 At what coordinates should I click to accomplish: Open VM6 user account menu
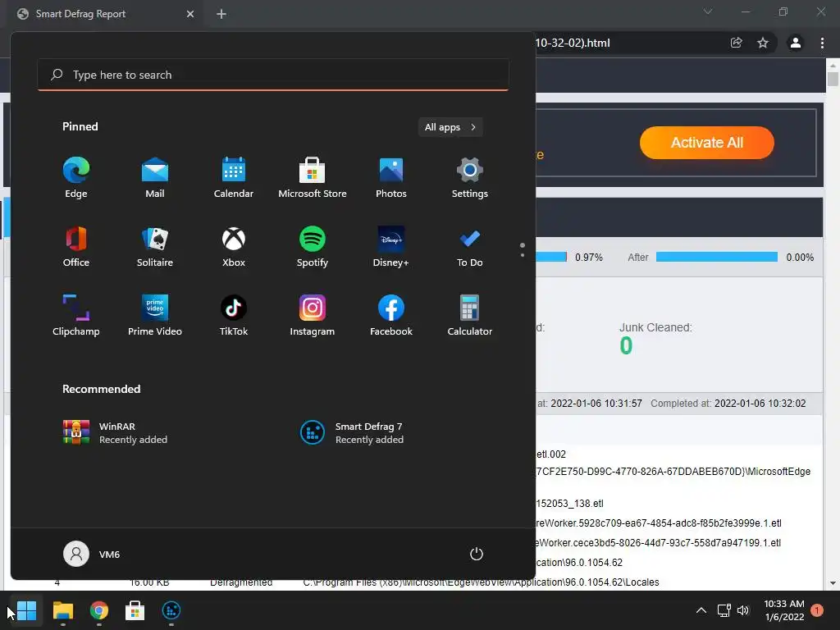[92, 554]
